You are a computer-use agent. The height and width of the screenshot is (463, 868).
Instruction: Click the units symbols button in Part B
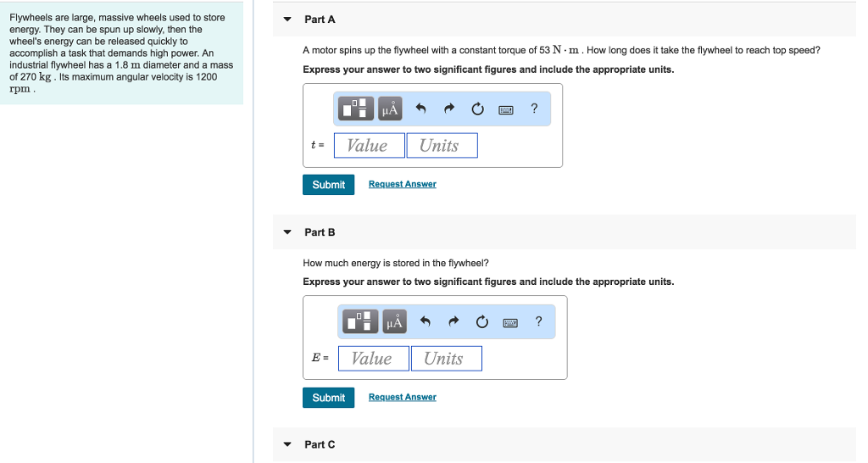[x=394, y=321]
